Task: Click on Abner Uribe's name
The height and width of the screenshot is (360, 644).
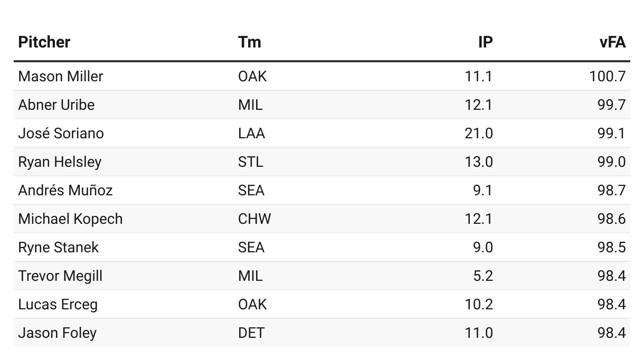Action: tap(56, 105)
